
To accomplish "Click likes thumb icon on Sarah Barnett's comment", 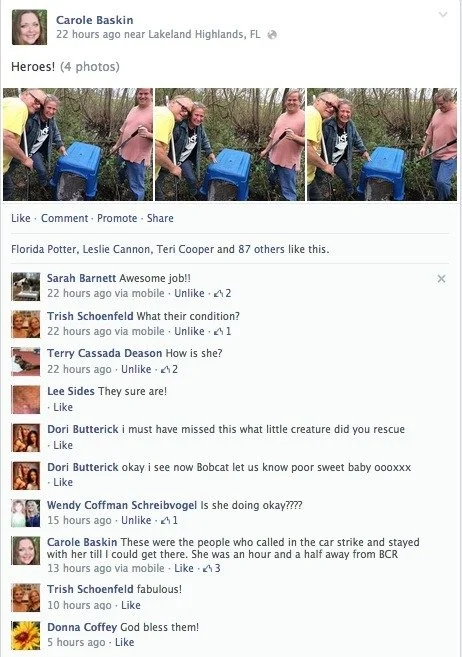I will coord(218,294).
